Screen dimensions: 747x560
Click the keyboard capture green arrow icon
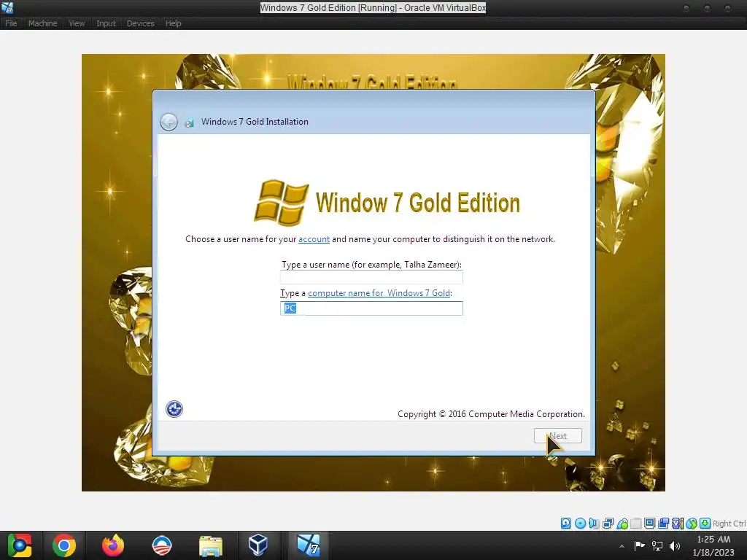click(x=705, y=524)
